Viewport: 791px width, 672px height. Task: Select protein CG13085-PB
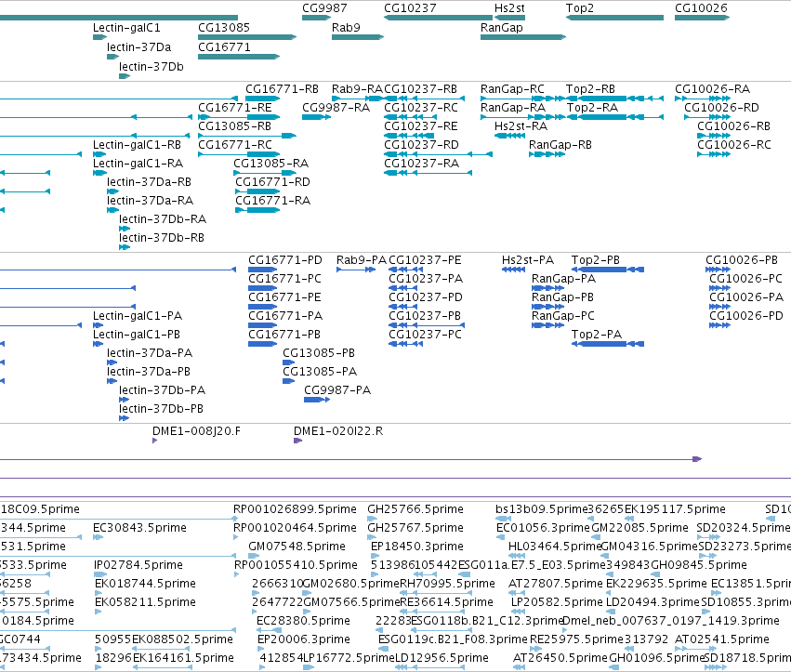coord(319,353)
